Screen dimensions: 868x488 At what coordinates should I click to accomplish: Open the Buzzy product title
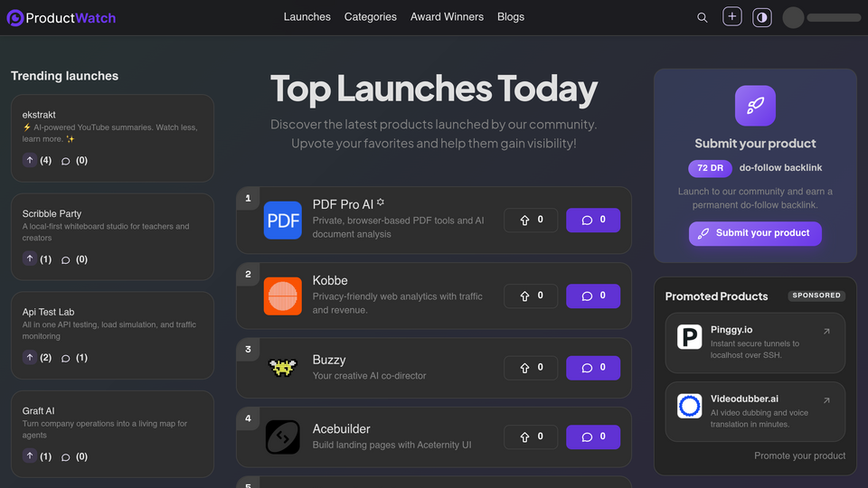coord(329,360)
